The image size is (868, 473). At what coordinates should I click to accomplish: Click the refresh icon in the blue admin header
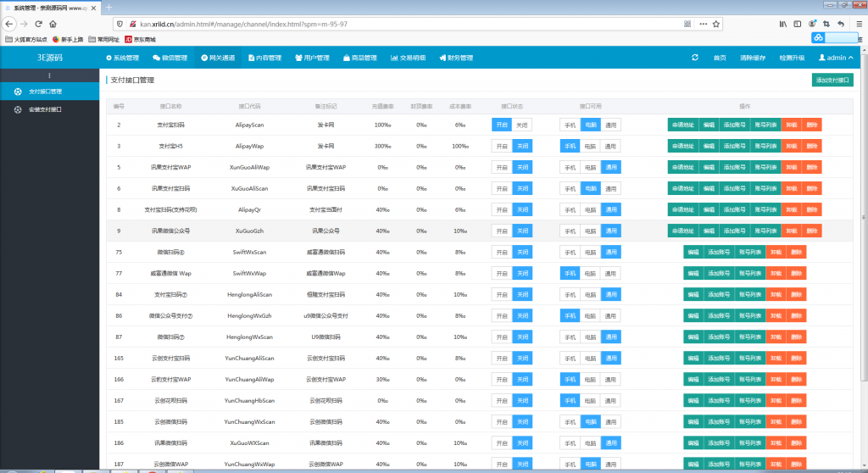(695, 58)
